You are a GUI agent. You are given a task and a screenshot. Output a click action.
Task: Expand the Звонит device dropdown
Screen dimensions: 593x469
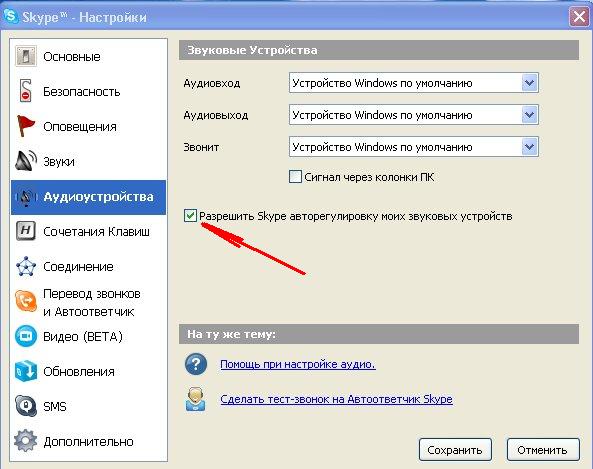pos(529,147)
